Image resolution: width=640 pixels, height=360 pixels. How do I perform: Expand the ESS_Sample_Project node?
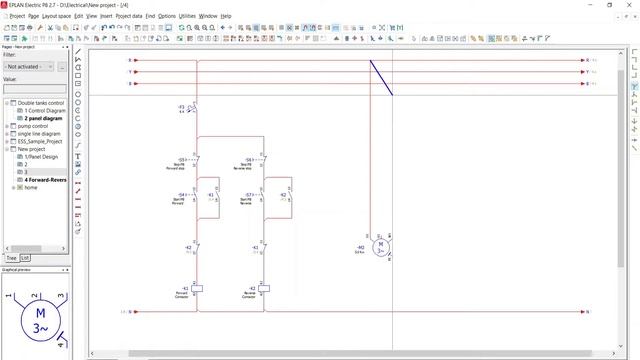[7, 142]
